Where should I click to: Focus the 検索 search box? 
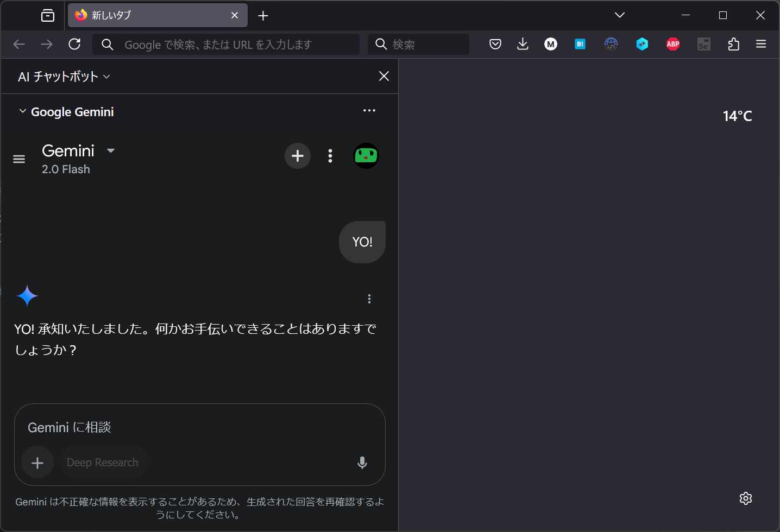click(x=418, y=45)
